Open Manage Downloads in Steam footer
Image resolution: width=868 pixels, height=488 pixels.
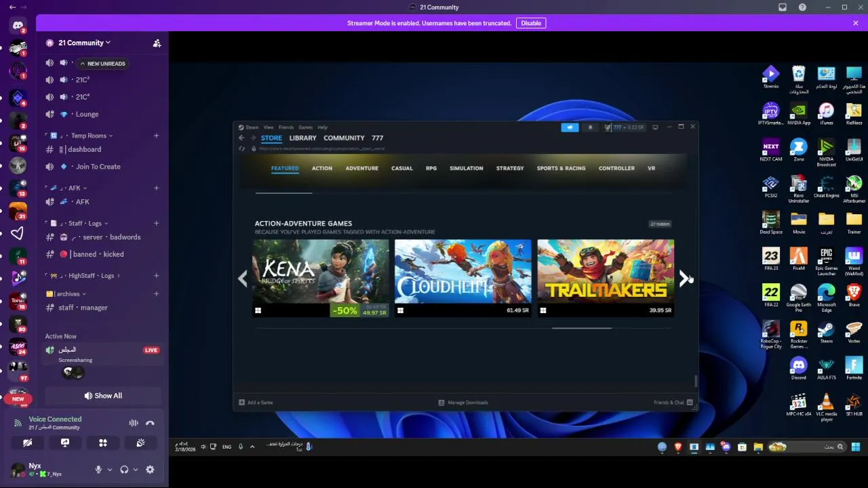(x=463, y=403)
